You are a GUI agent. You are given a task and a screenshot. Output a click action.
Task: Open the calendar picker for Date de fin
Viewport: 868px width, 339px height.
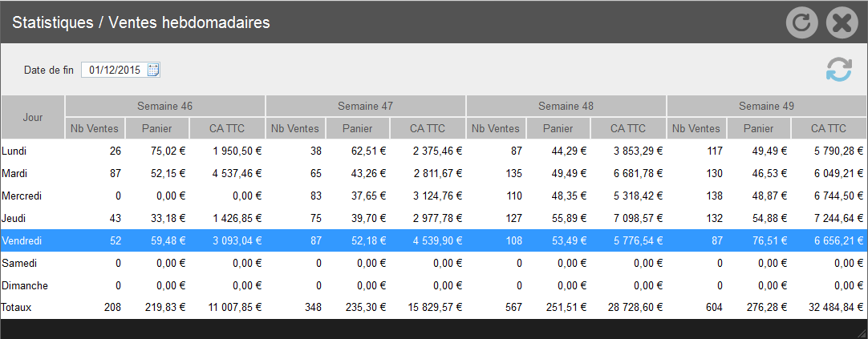[x=153, y=70]
